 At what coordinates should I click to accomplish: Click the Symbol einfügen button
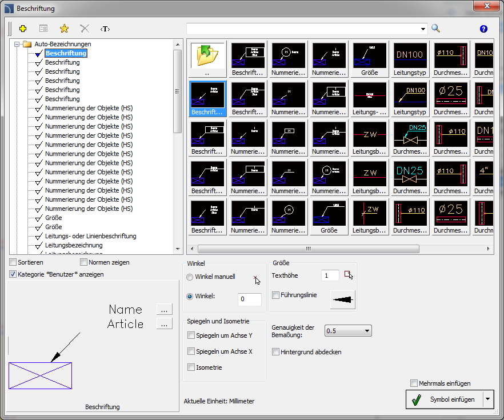[444, 399]
